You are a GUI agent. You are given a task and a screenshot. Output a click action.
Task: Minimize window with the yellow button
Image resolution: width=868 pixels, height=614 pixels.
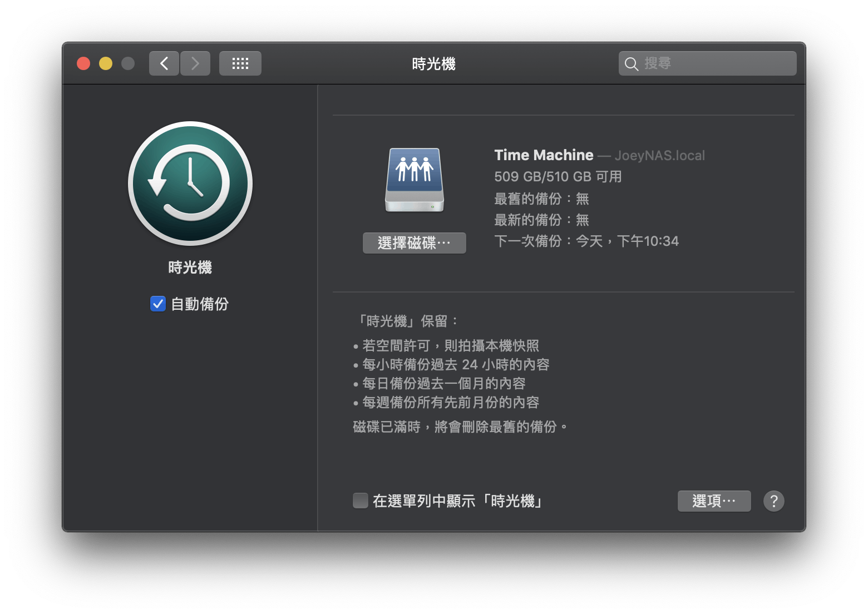106,63
